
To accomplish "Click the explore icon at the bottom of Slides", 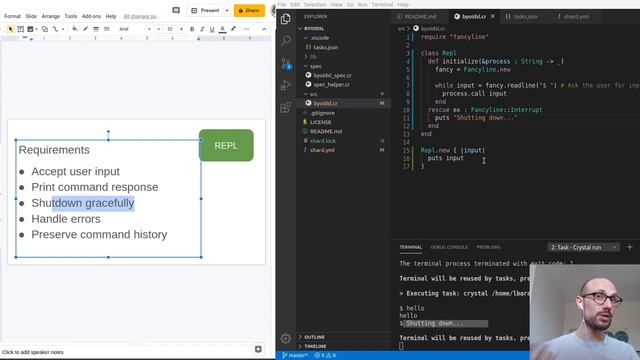I will click(258, 349).
